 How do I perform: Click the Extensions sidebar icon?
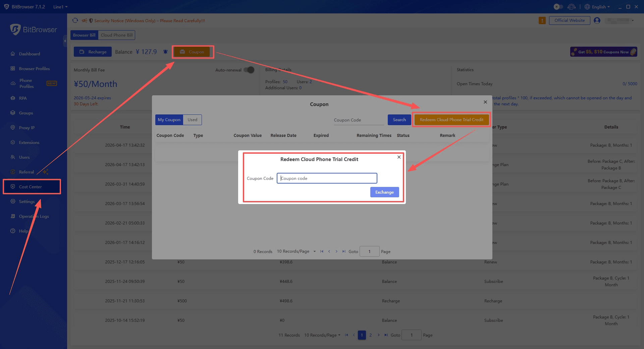click(x=13, y=142)
